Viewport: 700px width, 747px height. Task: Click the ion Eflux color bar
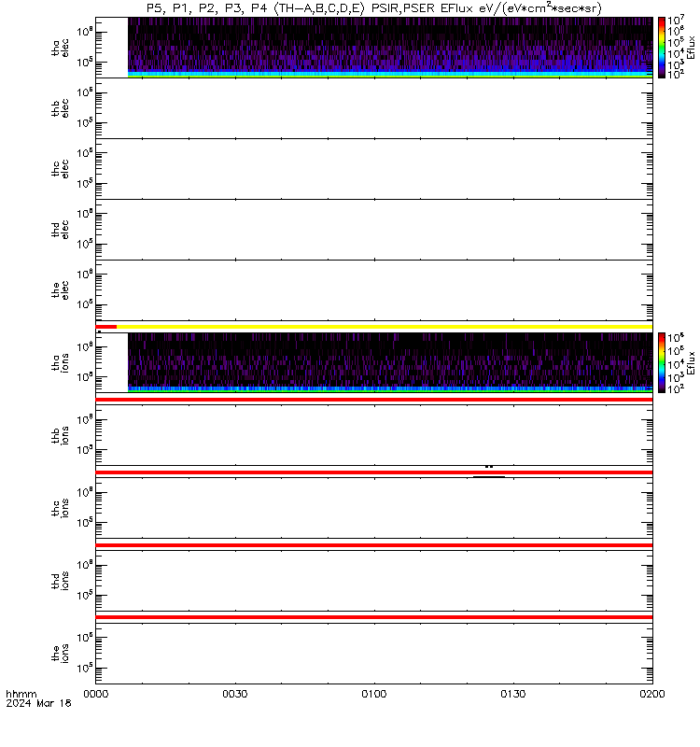click(x=662, y=362)
